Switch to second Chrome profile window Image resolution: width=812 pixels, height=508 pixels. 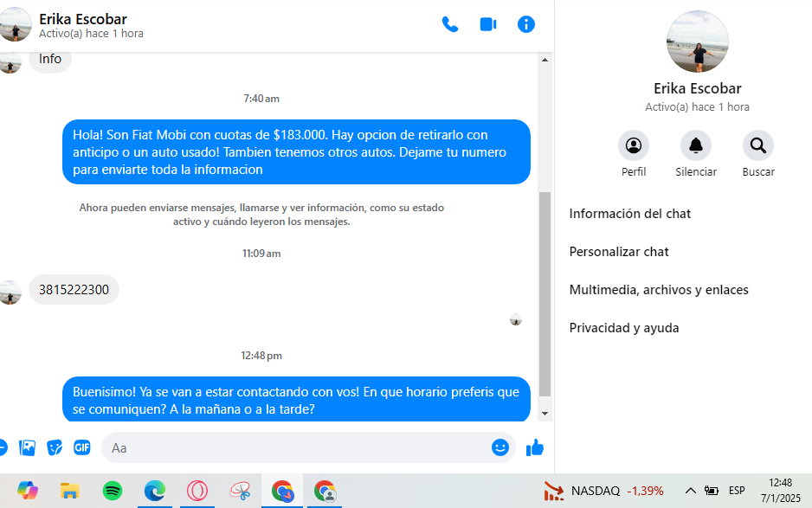[x=325, y=491]
